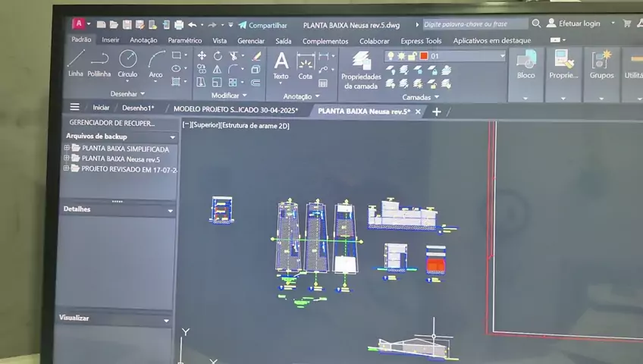643x364 pixels.
Task: Toggle layer lock padlock icon
Action: pos(412,56)
